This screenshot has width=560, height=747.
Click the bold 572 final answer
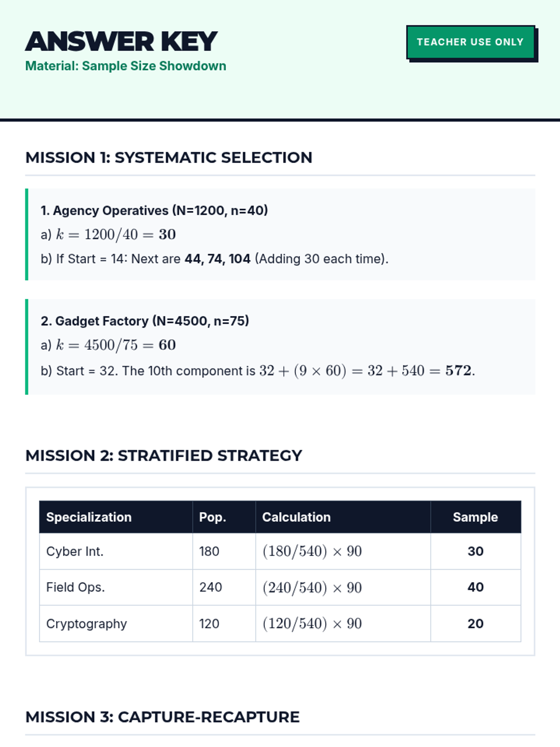(458, 371)
